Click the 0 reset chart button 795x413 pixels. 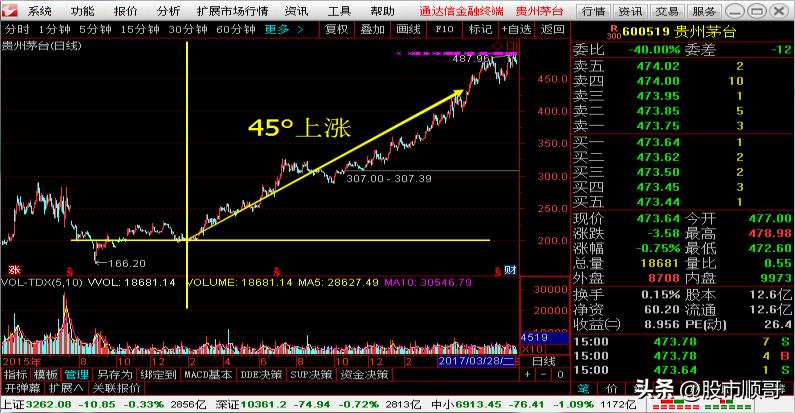(560, 374)
